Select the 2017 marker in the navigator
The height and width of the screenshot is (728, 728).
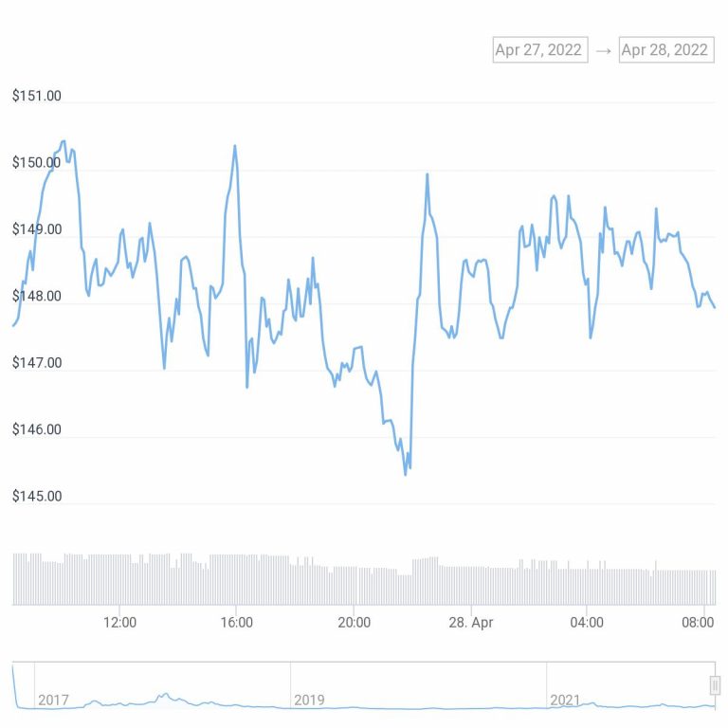[x=53, y=700]
